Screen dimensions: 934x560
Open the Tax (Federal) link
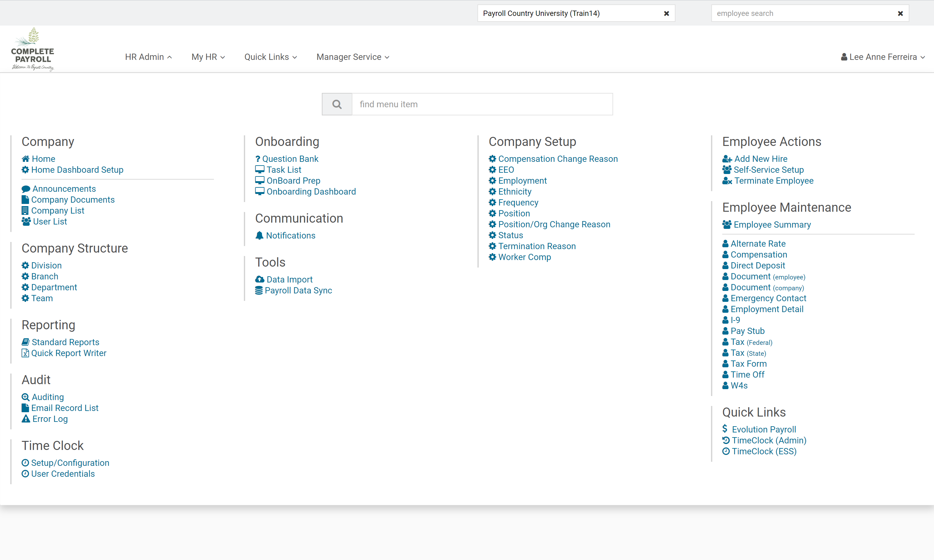(752, 342)
